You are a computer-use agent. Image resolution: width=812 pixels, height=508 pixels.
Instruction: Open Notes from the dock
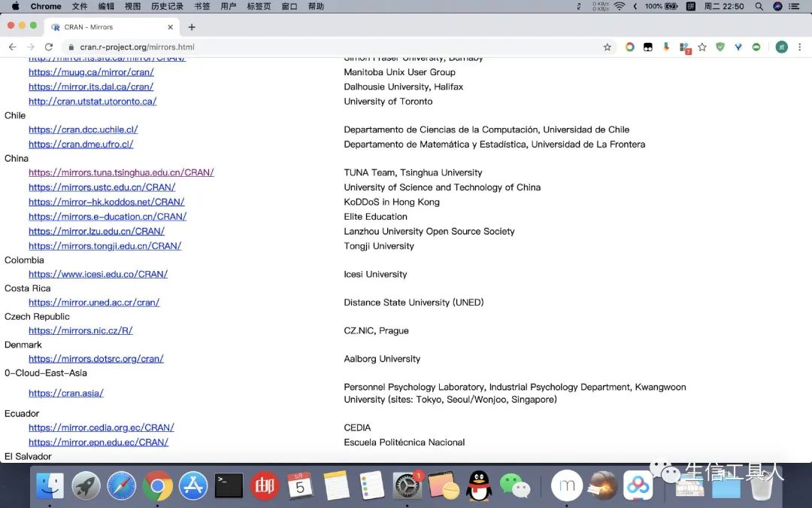[336, 486]
